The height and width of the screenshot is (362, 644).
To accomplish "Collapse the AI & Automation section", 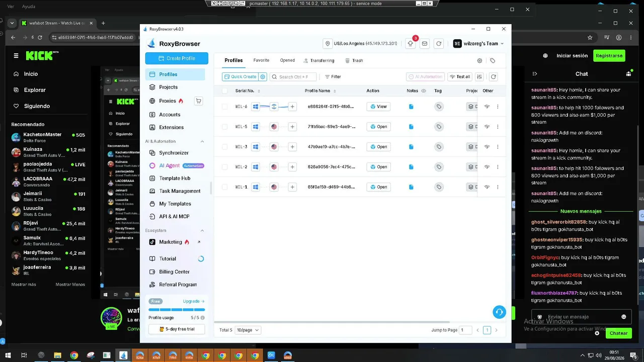I will pos(202,142).
